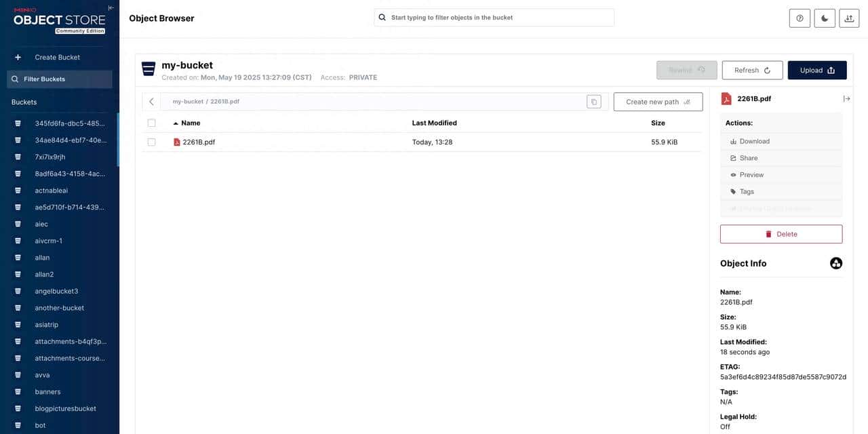The image size is (868, 434).
Task: Sort objects by Name column
Action: point(191,123)
